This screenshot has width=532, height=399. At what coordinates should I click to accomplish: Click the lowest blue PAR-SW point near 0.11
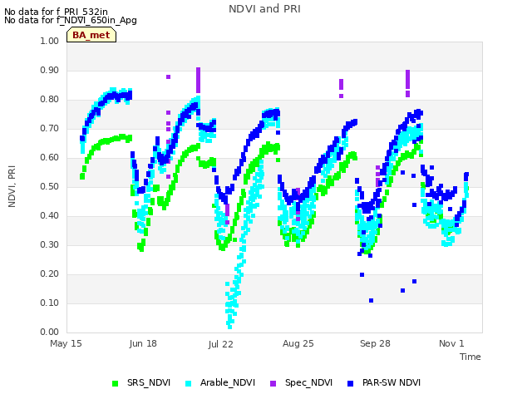pyautogui.click(x=372, y=301)
